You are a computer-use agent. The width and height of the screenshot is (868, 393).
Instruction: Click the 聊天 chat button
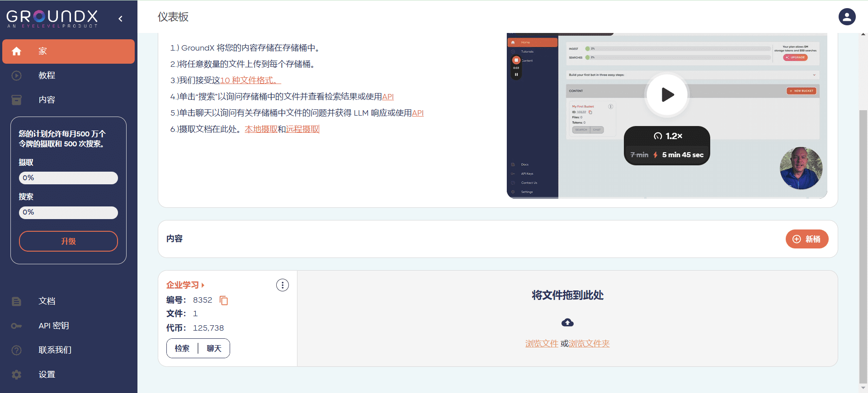pos(214,348)
